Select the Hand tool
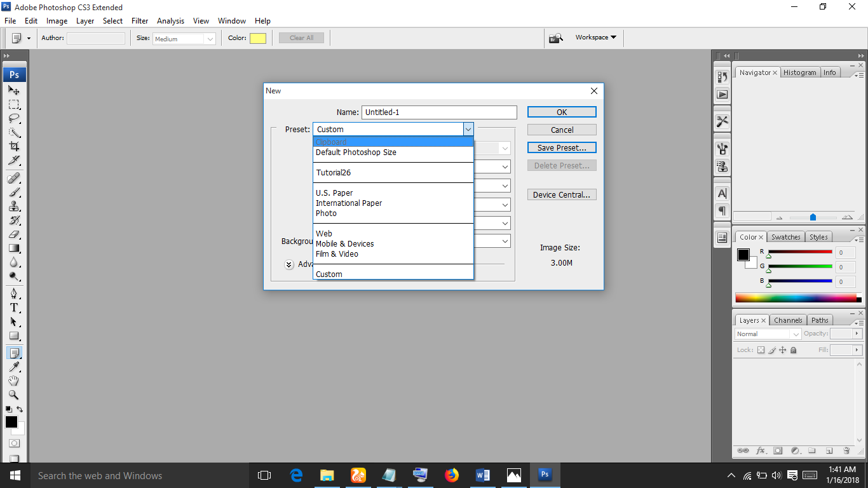Image resolution: width=868 pixels, height=488 pixels. (x=14, y=381)
